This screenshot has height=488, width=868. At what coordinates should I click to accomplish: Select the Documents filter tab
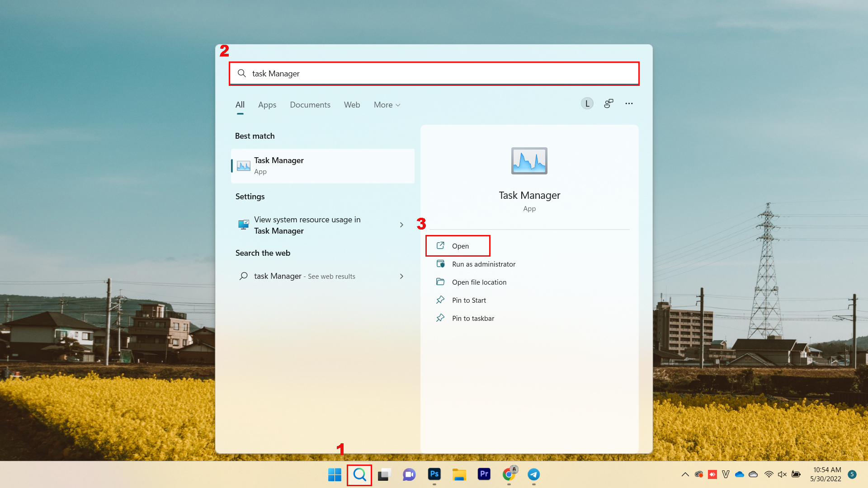(310, 104)
